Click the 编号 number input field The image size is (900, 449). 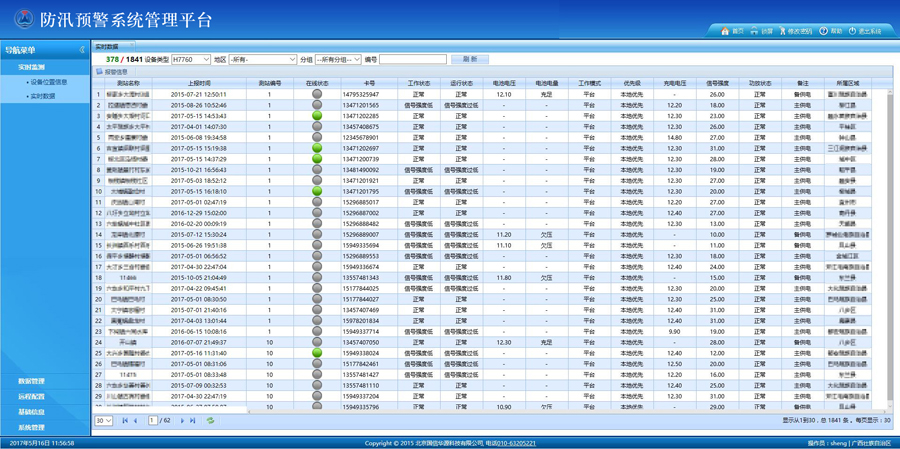click(x=413, y=59)
